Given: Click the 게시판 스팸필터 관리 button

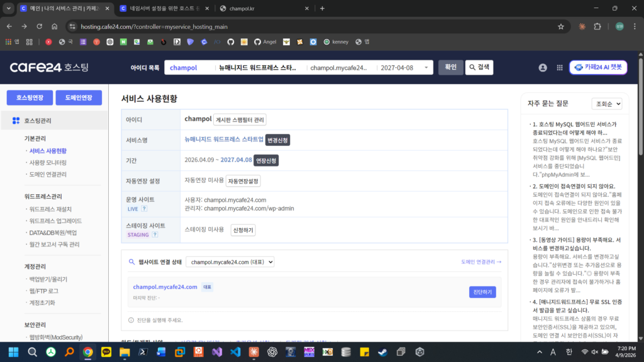Looking at the screenshot, I should click(240, 120).
